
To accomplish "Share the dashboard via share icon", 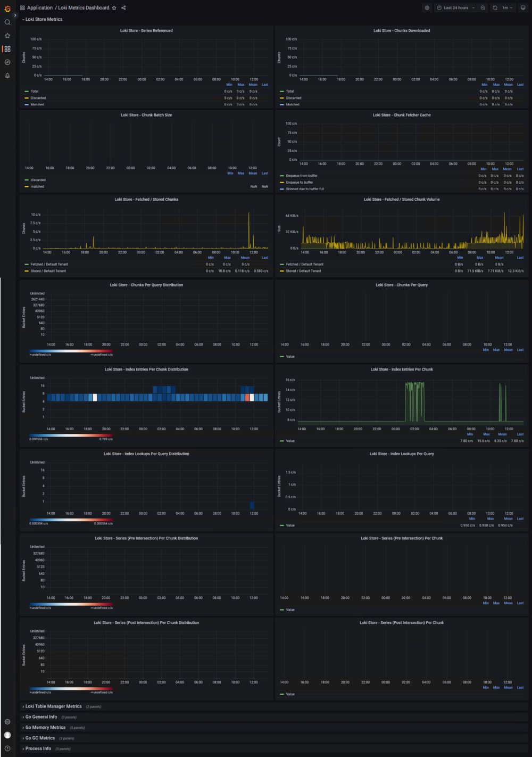I will (x=123, y=8).
